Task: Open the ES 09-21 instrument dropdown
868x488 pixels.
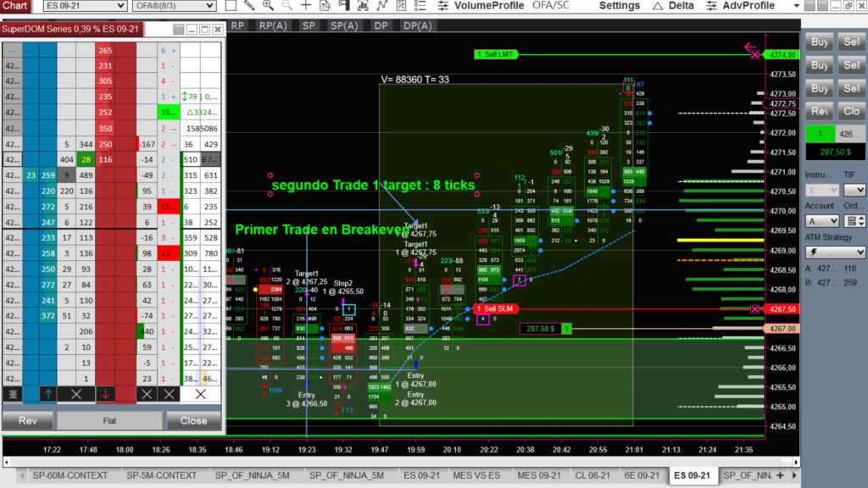Action: 86,6
